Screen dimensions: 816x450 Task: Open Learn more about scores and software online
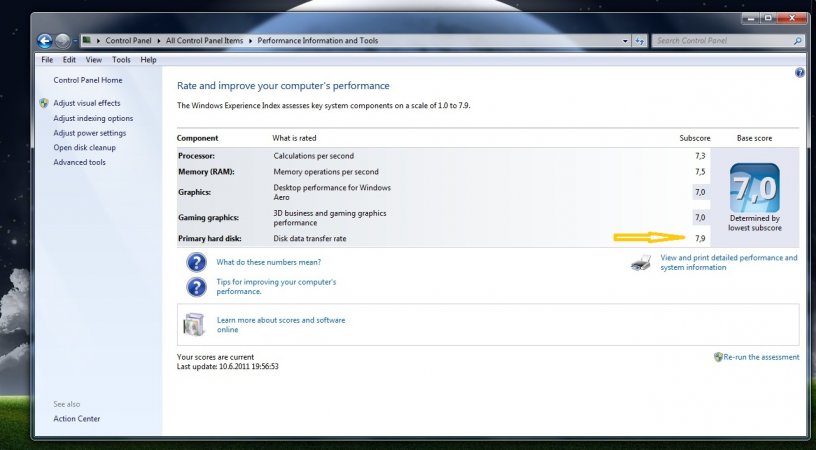(x=281, y=325)
